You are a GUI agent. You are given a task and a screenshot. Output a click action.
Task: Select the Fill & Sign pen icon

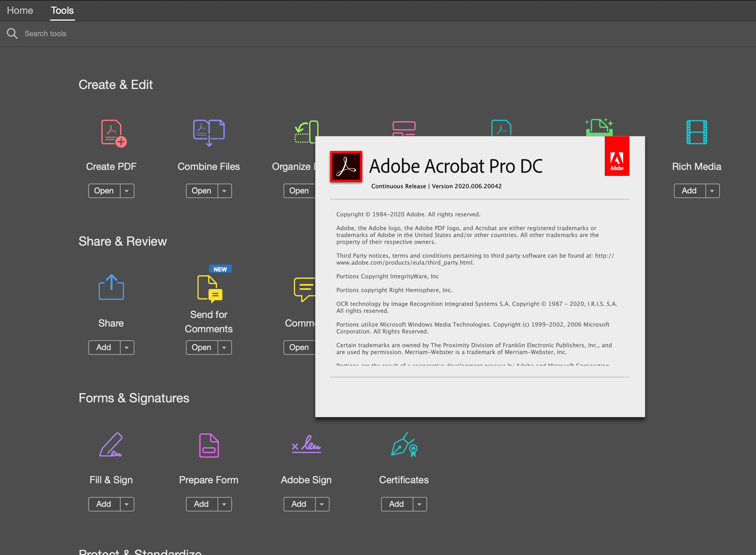pyautogui.click(x=111, y=445)
